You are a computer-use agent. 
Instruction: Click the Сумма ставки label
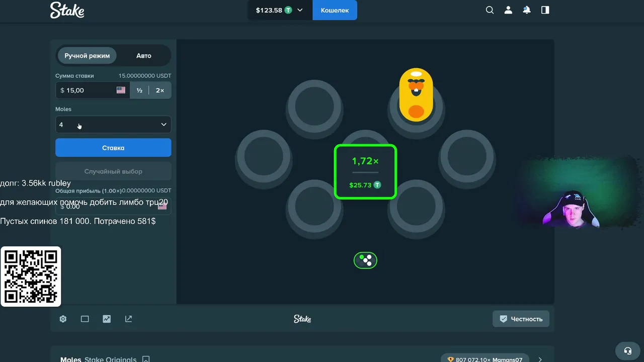tap(74, 76)
